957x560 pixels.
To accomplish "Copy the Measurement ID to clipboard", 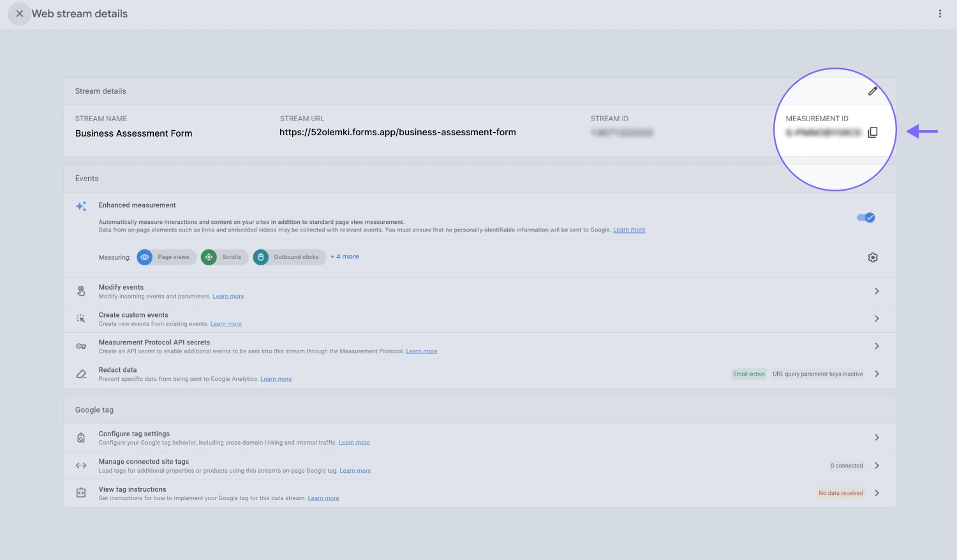I will pos(873,132).
